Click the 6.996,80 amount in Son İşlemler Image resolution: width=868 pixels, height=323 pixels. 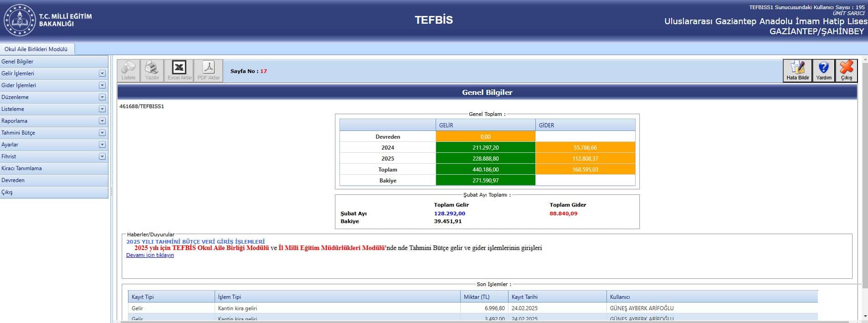[x=494, y=308]
